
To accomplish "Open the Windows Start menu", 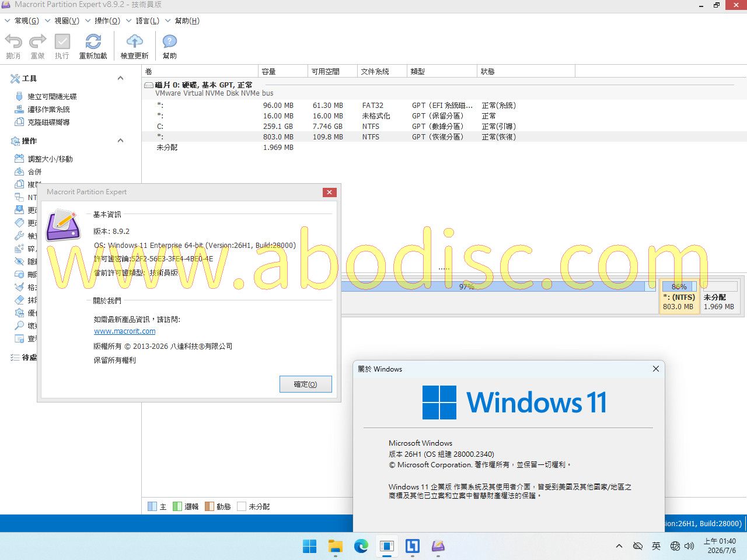I will (x=310, y=546).
